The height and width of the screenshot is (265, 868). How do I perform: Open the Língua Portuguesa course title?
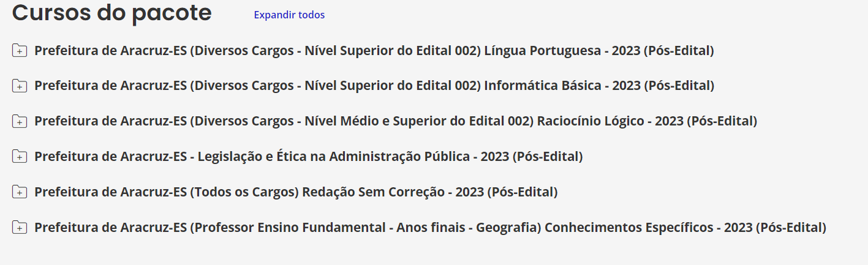click(x=374, y=51)
